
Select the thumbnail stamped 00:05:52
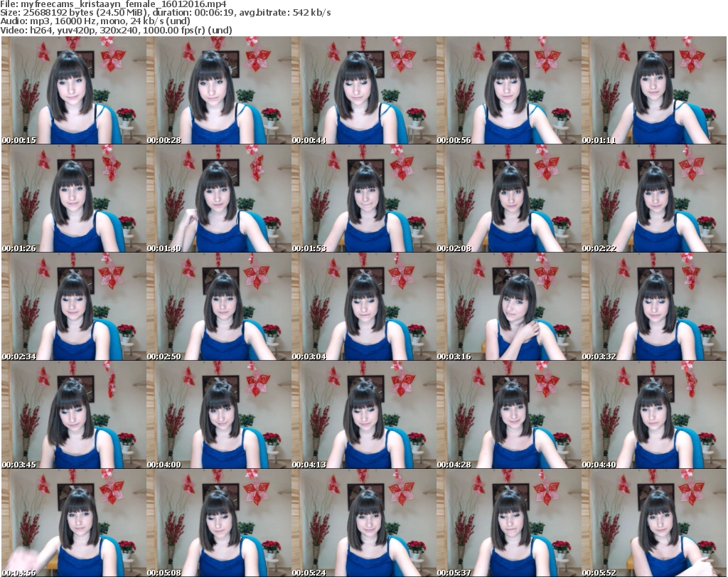(654, 523)
